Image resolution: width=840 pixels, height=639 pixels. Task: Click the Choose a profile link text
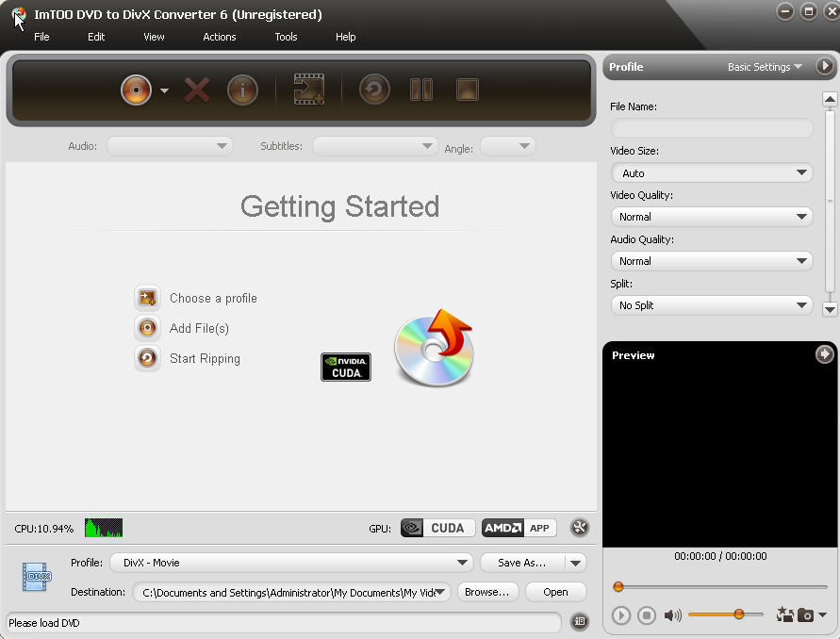213,298
